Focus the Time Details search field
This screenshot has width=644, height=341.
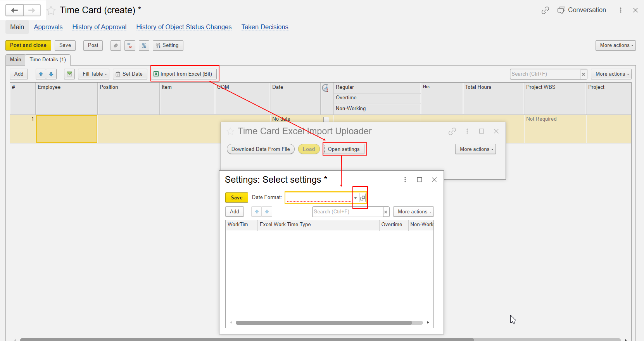coord(545,74)
